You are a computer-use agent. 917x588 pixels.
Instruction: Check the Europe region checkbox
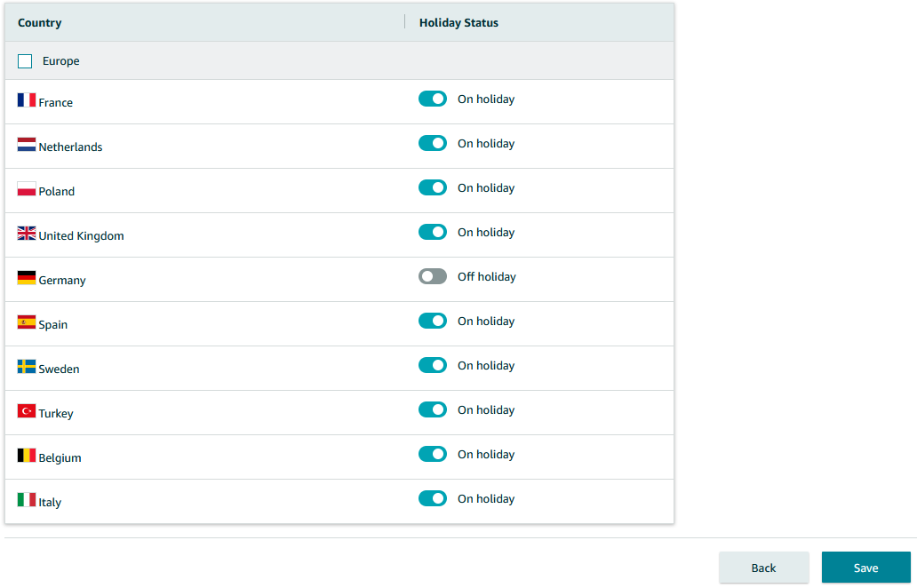(25, 61)
